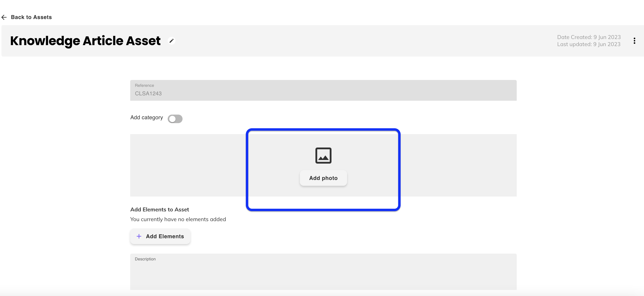Click the plus icon beside Add Elements

coord(139,236)
